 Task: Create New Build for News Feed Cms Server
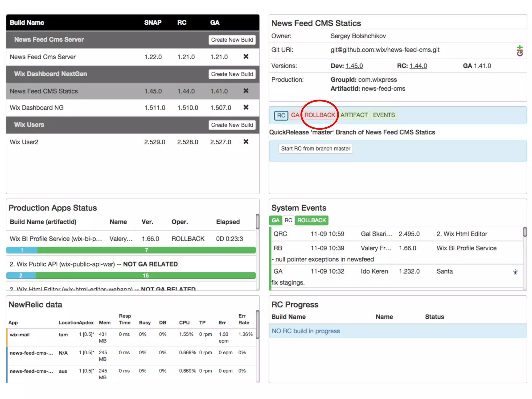point(232,40)
